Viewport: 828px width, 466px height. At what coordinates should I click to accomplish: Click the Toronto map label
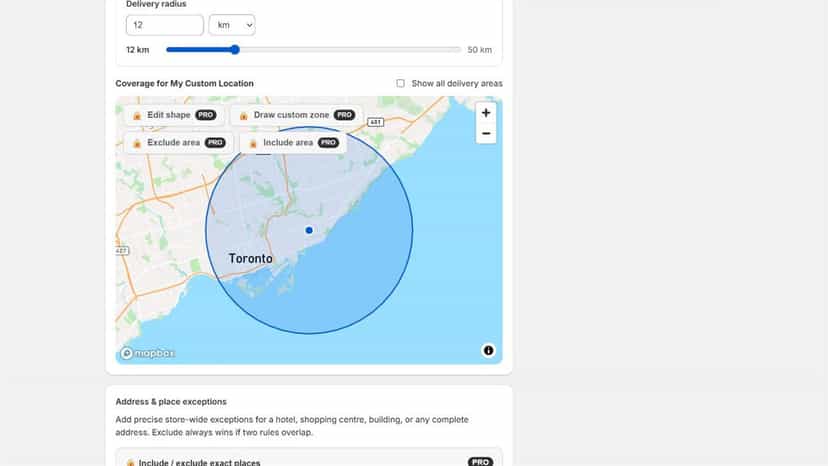click(251, 258)
